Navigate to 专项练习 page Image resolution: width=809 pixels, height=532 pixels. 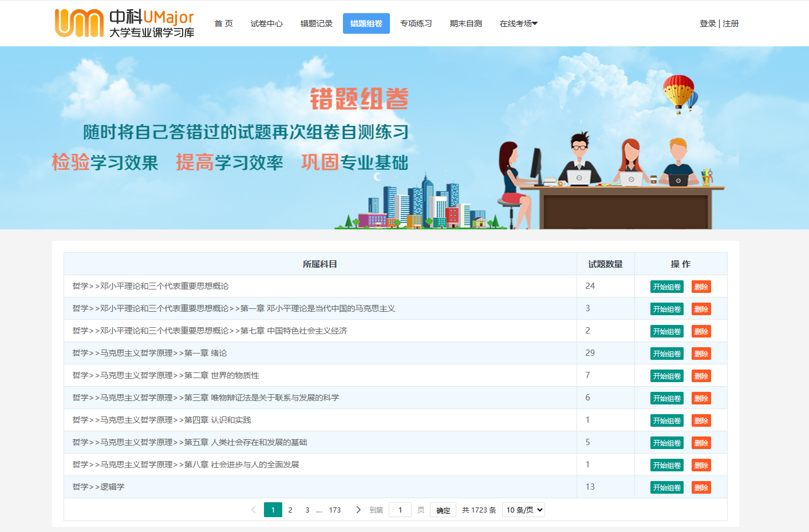416,23
